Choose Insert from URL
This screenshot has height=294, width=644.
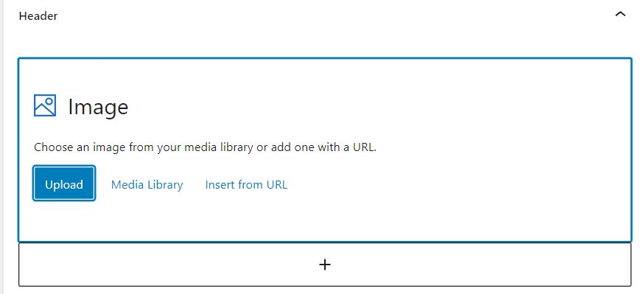(246, 185)
